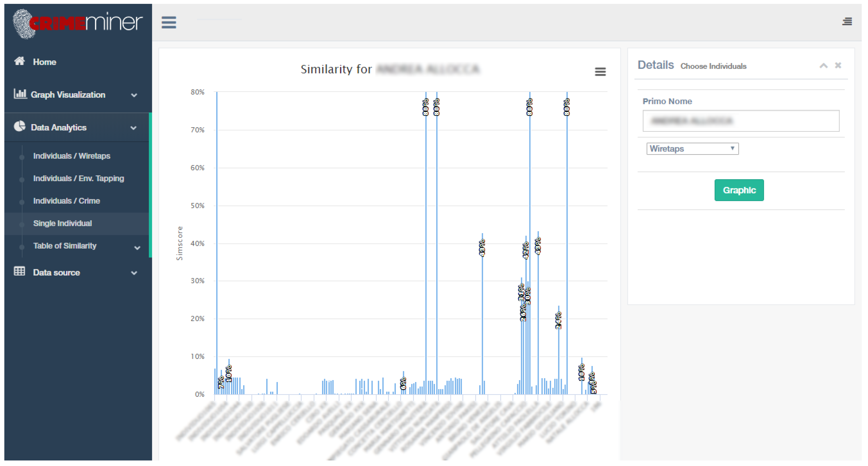Open Individuals / Wiretaps page
The height and width of the screenshot is (466, 868).
(71, 156)
